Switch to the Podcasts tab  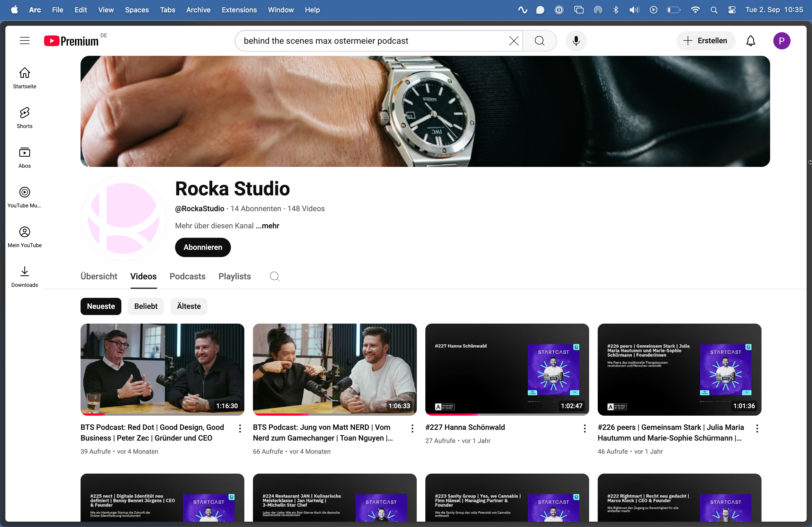click(x=187, y=276)
